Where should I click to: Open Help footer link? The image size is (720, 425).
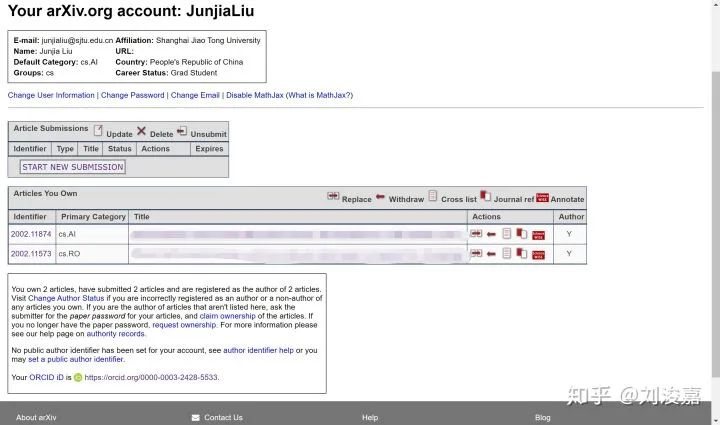pos(370,418)
